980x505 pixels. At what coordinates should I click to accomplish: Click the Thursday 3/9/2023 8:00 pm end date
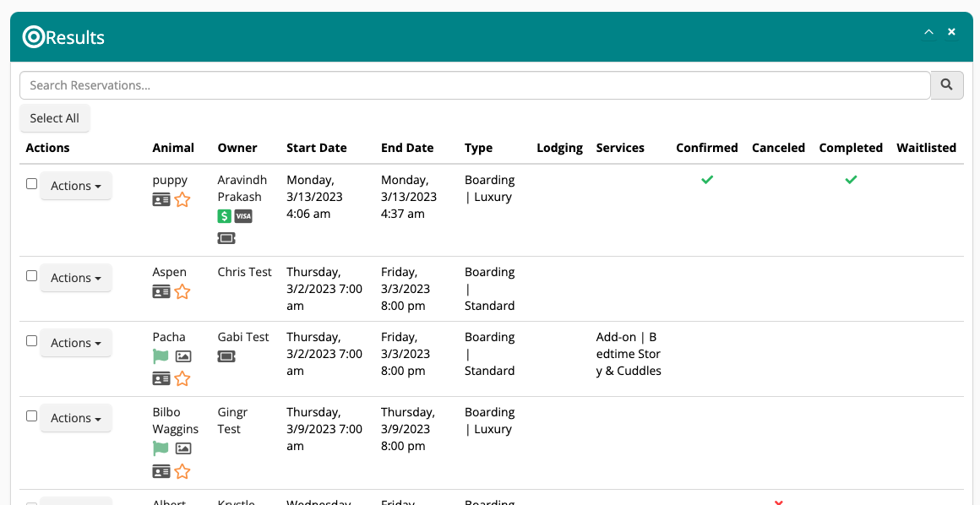click(409, 429)
